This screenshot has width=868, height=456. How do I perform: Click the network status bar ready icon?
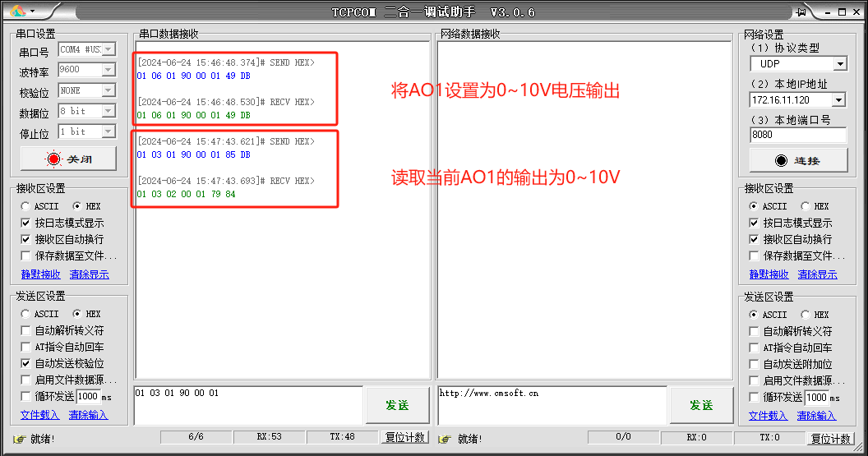[445, 439]
